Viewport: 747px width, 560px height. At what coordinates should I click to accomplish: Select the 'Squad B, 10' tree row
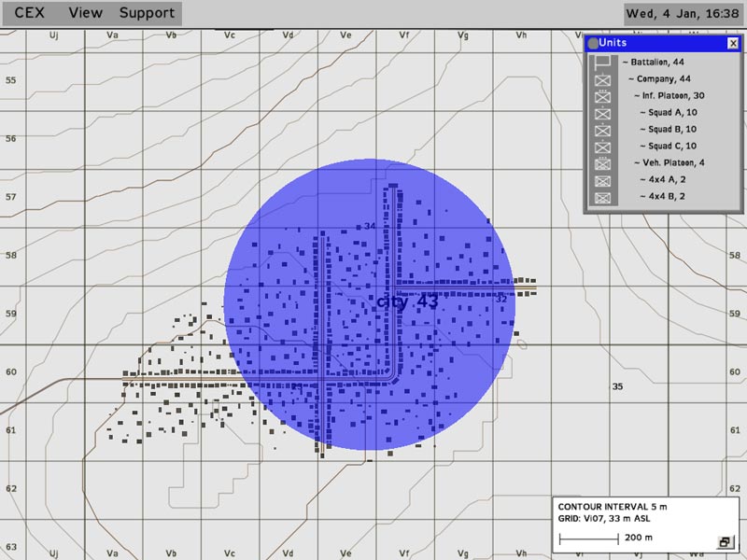(669, 129)
